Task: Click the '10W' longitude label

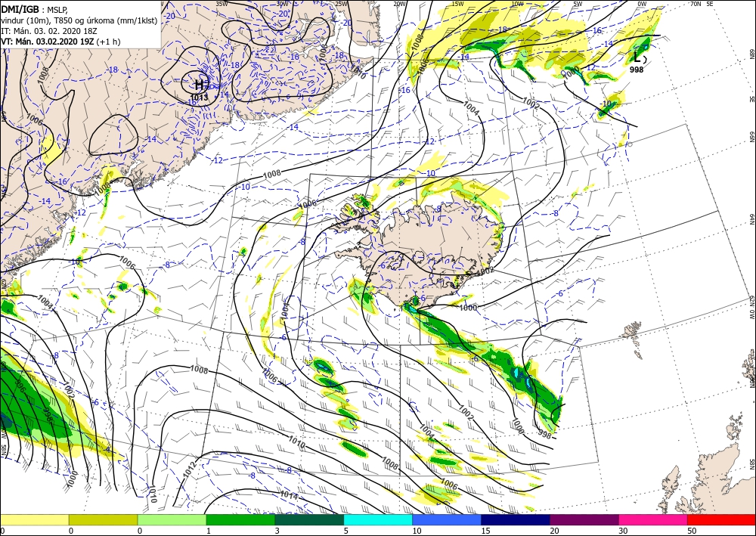Action: (x=517, y=4)
